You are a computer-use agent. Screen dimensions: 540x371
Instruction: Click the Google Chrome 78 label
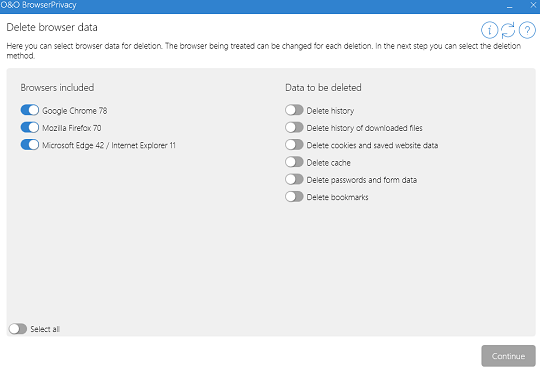coord(75,111)
